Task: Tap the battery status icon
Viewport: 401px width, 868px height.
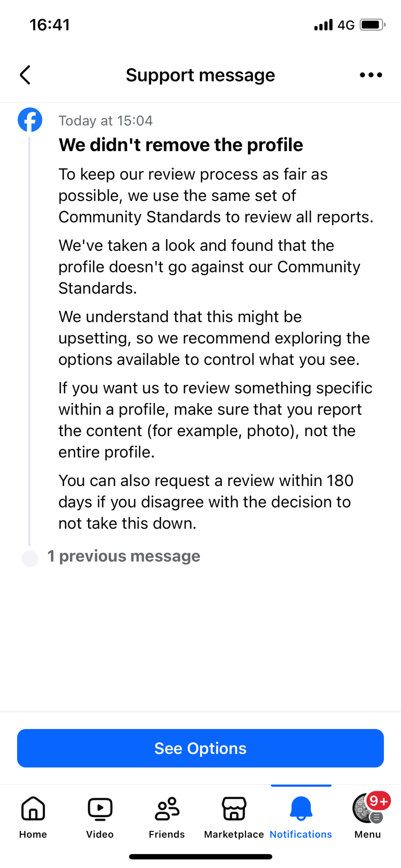Action: tap(372, 25)
